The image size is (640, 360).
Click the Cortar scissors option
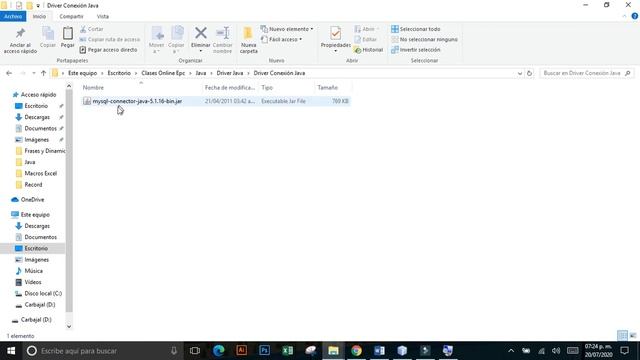click(92, 29)
